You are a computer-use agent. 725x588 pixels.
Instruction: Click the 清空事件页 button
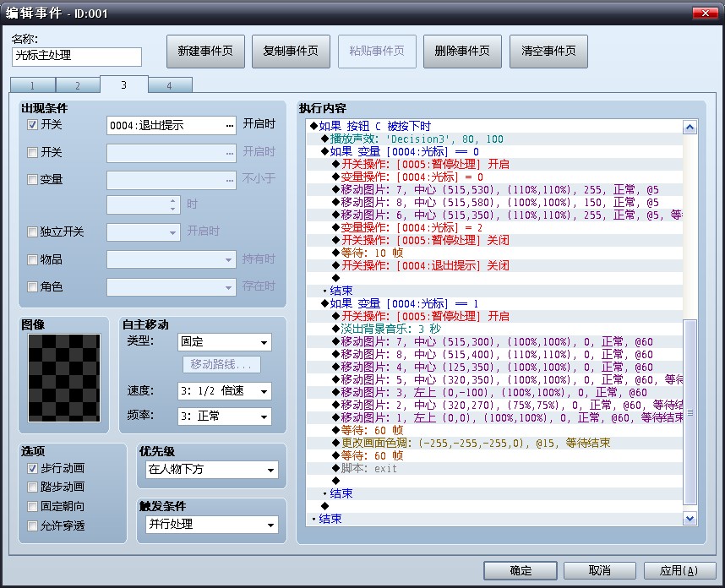click(x=548, y=52)
